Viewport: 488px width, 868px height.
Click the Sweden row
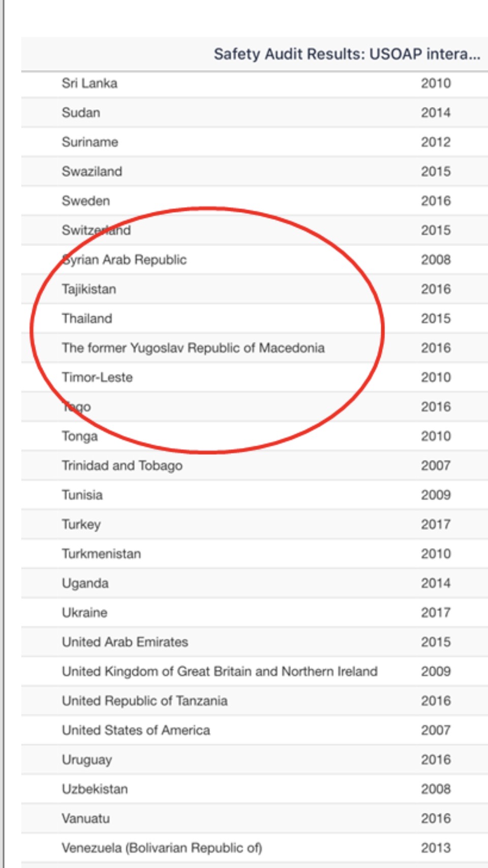[x=86, y=201]
